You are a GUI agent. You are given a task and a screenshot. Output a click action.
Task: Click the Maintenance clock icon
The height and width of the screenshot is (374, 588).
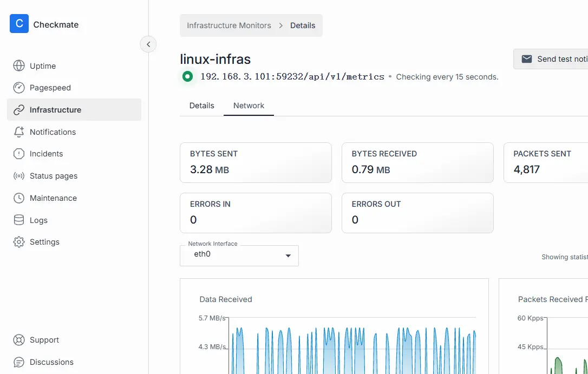click(x=19, y=198)
